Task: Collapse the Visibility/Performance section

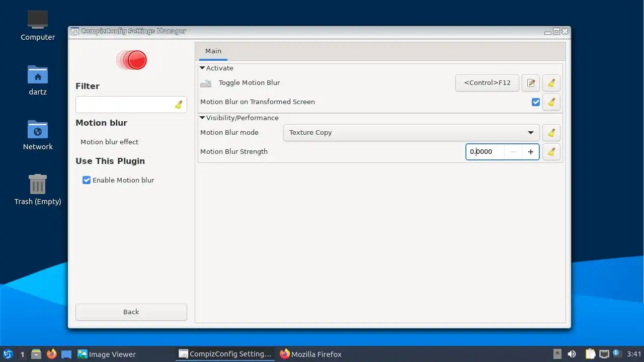Action: pyautogui.click(x=202, y=118)
